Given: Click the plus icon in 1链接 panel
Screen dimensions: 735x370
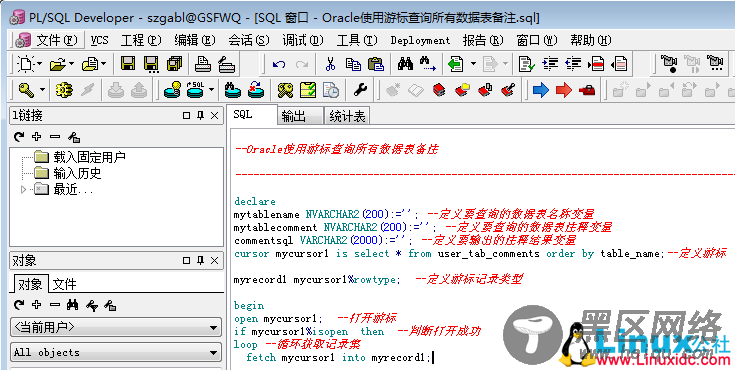Looking at the screenshot, I should (37, 137).
